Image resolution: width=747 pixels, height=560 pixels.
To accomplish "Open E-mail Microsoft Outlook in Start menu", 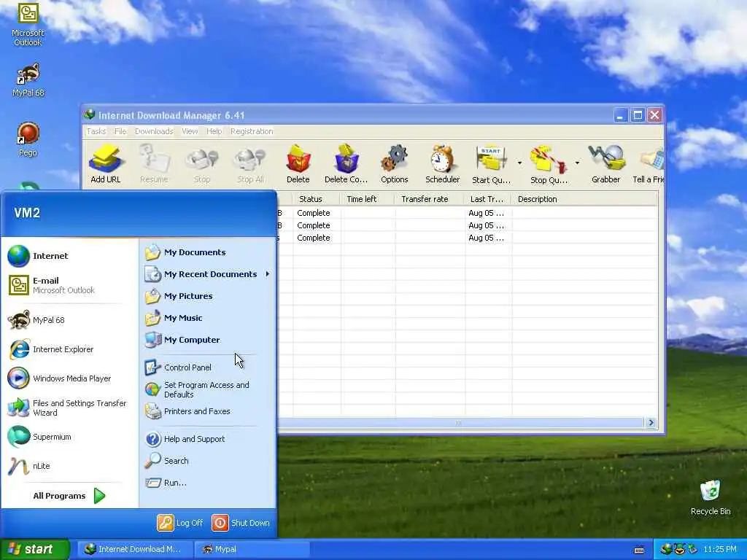I will pyautogui.click(x=69, y=285).
